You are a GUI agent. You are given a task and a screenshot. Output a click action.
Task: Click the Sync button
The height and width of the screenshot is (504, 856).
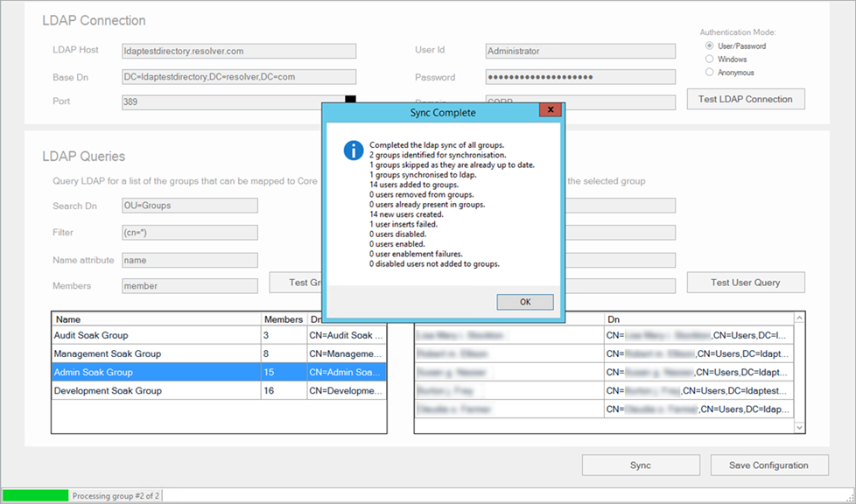(x=641, y=465)
